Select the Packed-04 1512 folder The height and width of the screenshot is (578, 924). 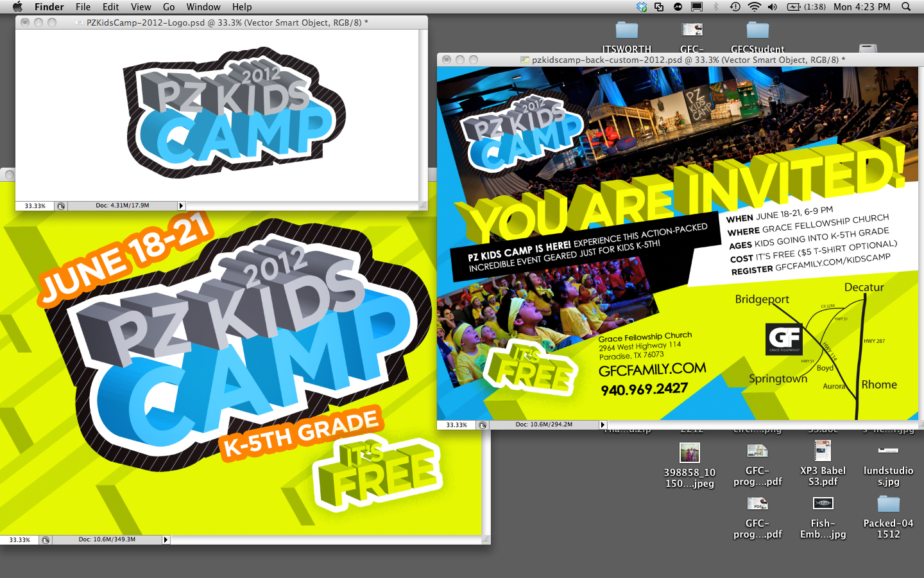click(888, 504)
